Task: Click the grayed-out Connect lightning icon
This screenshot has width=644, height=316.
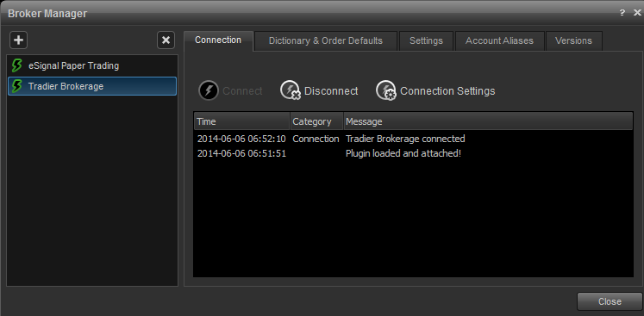Action: (x=209, y=90)
